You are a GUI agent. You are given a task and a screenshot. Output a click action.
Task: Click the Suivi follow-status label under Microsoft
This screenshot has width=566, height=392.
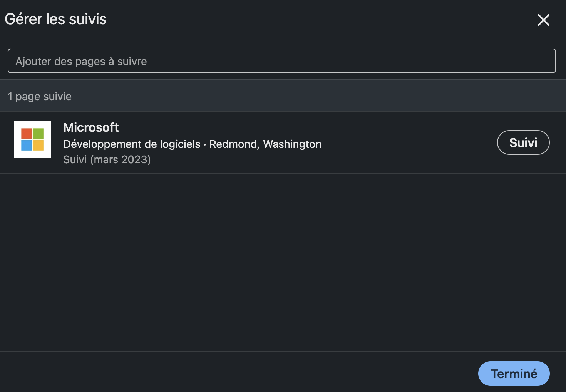75,159
